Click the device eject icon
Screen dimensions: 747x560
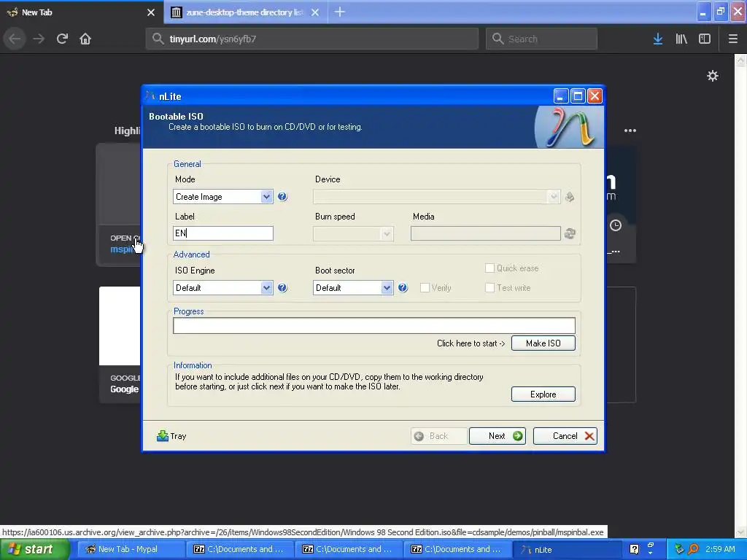570,197
